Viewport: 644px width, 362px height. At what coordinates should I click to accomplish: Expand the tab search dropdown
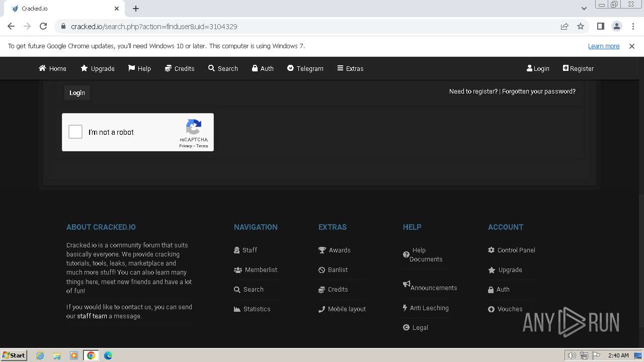click(584, 9)
